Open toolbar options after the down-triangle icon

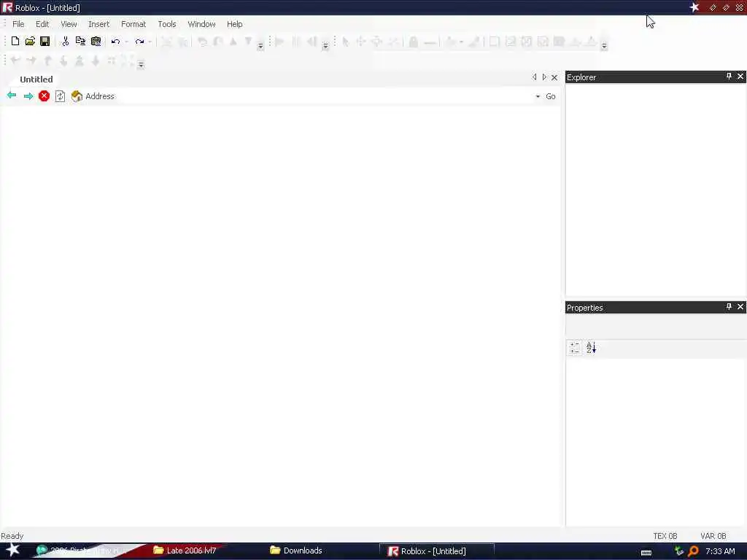[x=260, y=46]
